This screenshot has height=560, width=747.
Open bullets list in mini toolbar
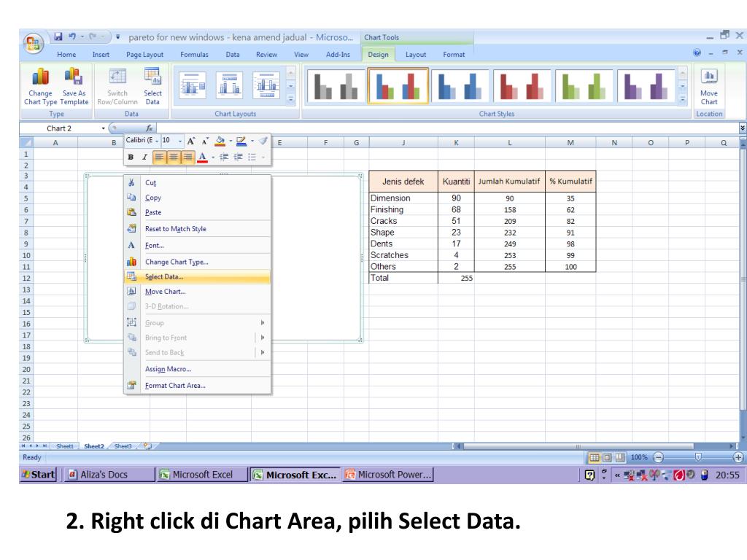coord(252,157)
